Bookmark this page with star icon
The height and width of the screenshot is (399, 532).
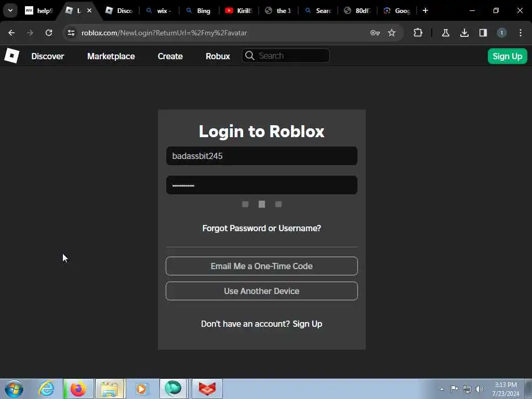(392, 33)
